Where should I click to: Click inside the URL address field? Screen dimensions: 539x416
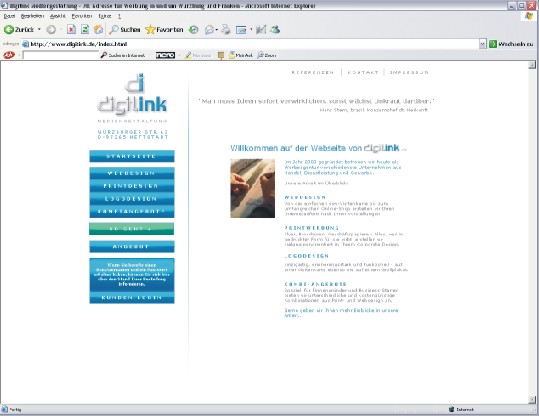click(x=250, y=44)
